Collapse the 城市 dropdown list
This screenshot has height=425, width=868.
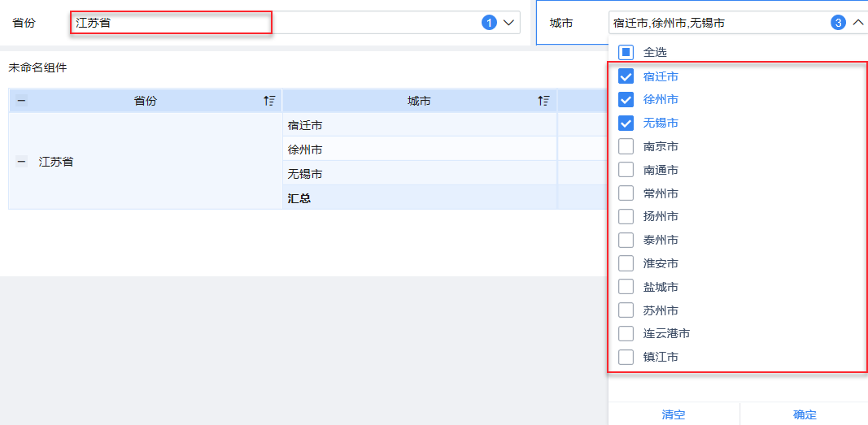(858, 23)
